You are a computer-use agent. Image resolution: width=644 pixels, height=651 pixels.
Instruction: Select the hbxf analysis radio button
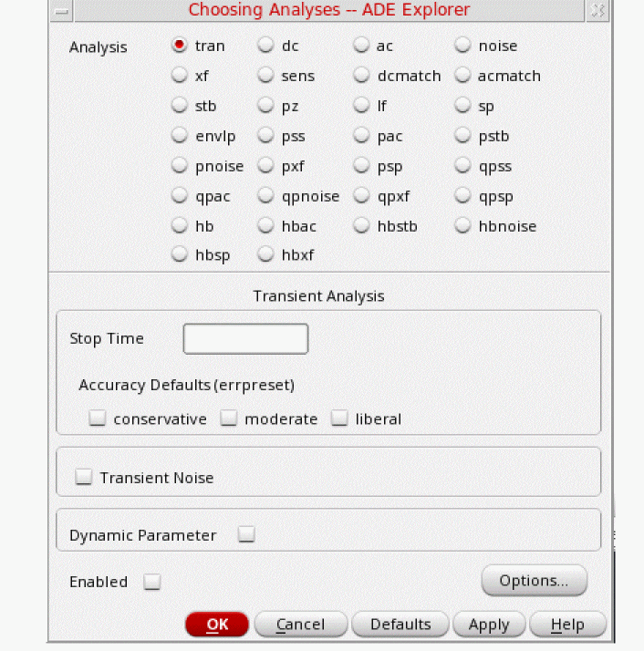pyautogui.click(x=265, y=254)
